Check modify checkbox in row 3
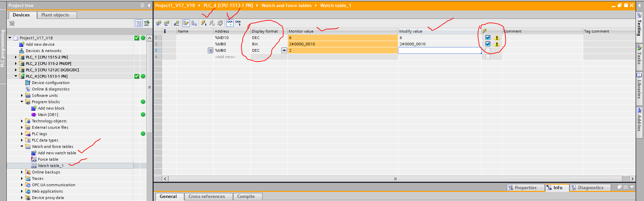The width and height of the screenshot is (644, 201). pyautogui.click(x=488, y=50)
